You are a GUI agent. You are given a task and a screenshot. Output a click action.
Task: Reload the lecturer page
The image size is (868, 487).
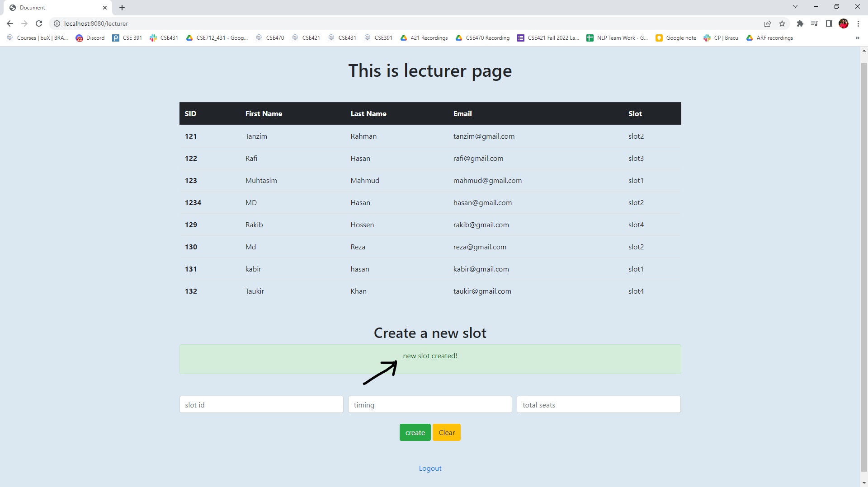click(39, 23)
